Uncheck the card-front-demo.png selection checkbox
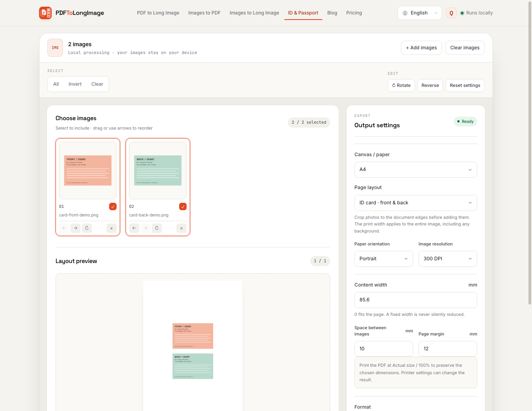The width and height of the screenshot is (532, 411). 113,206
